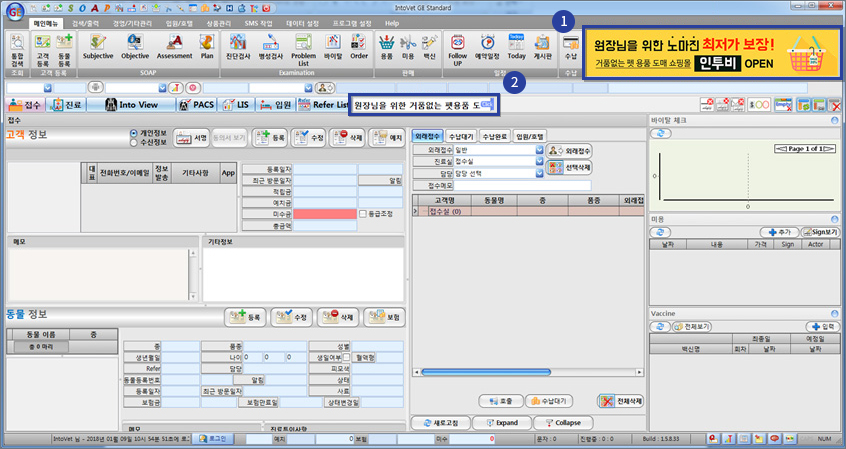Open the 진료실 room dropdown
Image resolution: width=846 pixels, height=449 pixels.
(x=539, y=161)
